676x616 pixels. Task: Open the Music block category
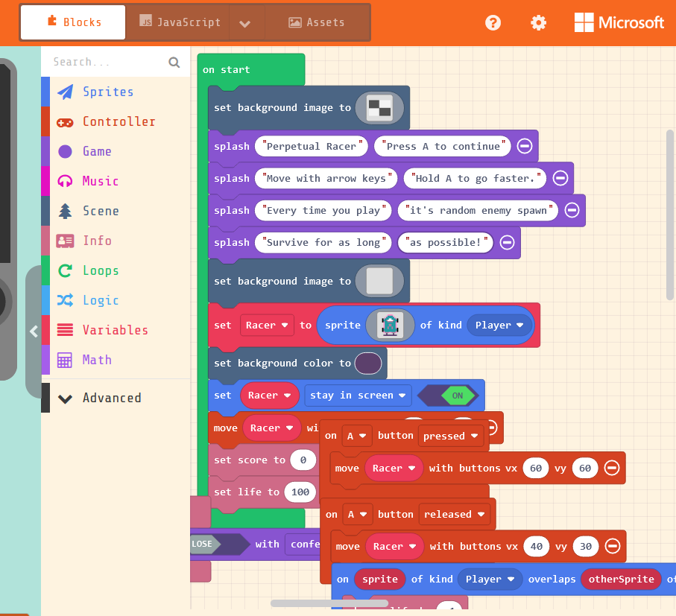pyautogui.click(x=116, y=181)
